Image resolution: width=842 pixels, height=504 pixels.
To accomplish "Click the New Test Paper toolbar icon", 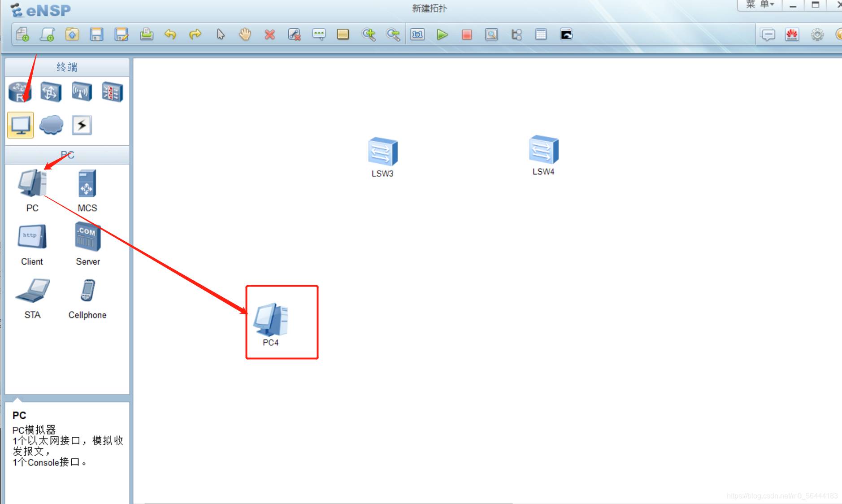I will tap(47, 35).
